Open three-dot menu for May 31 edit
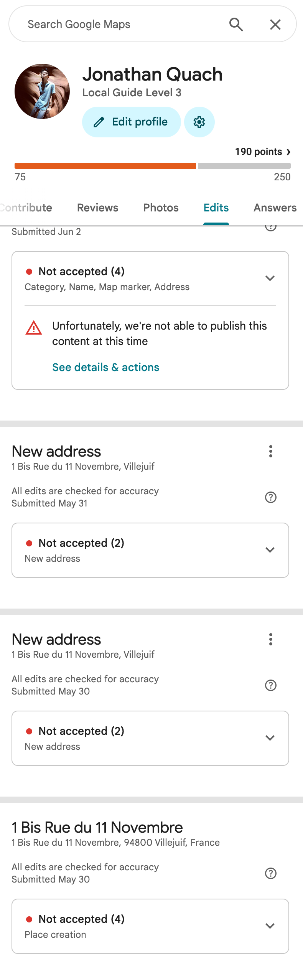The width and height of the screenshot is (303, 980). click(271, 451)
